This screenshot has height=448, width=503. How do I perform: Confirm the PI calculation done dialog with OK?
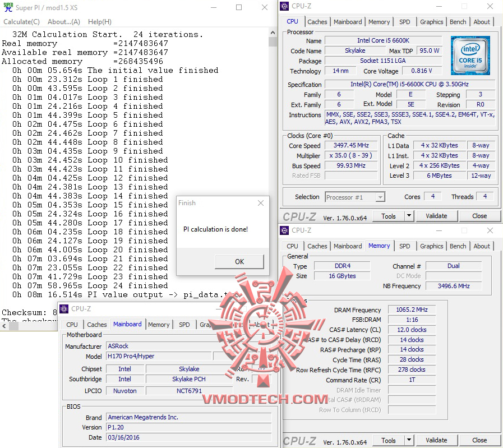239,262
